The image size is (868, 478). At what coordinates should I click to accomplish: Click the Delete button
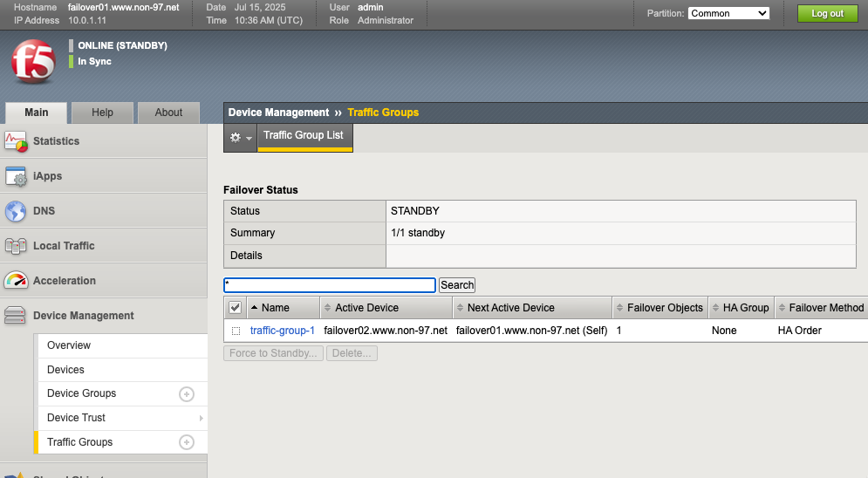[352, 353]
